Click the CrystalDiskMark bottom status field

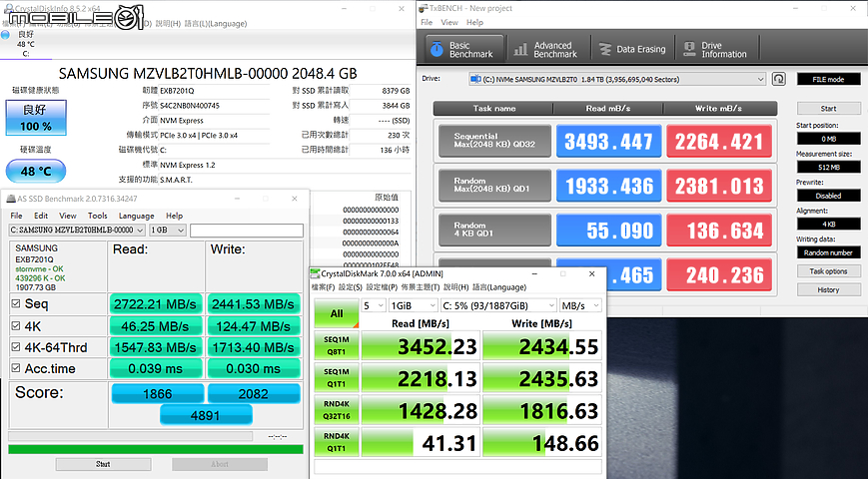(457, 467)
